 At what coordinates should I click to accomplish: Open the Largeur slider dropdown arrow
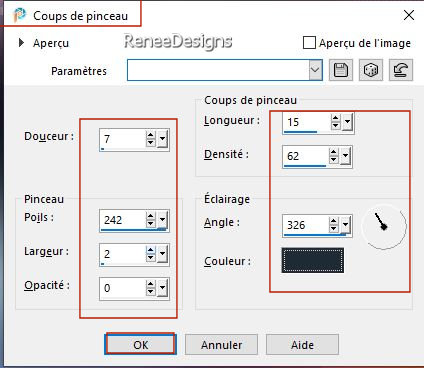pos(162,254)
